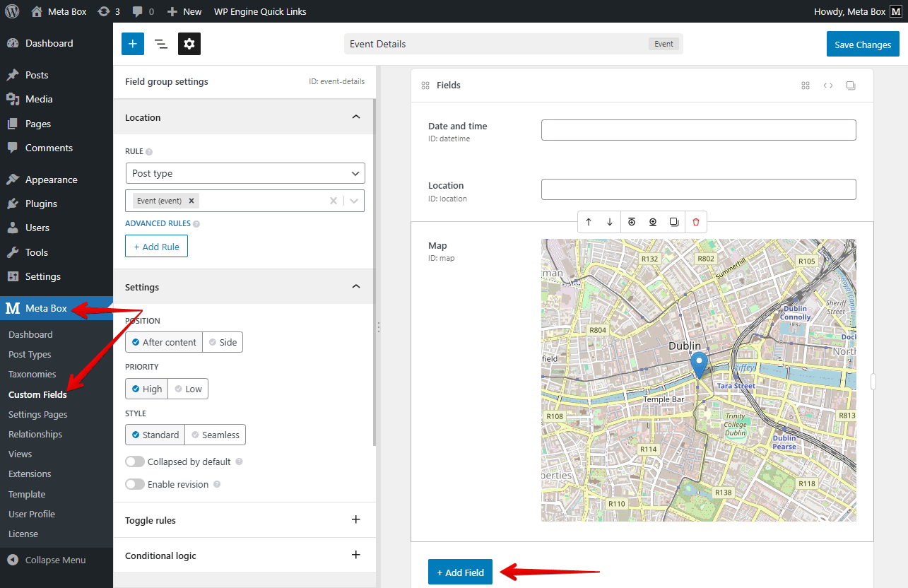Delete the Map field with the trash icon
Screen dimensions: 908x588
[696, 221]
